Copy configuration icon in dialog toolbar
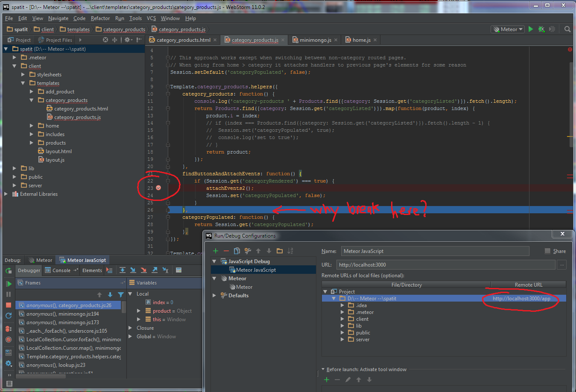Viewport: 576px width, 392px height. click(x=237, y=251)
